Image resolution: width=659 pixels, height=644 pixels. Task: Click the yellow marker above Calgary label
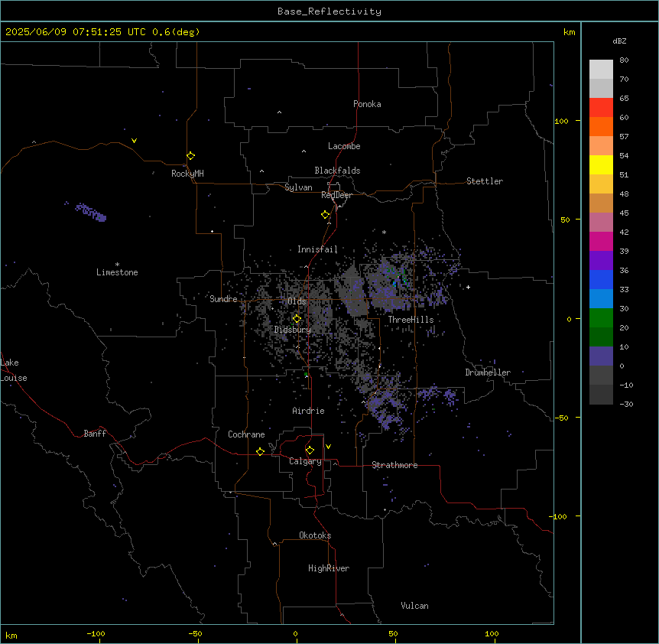coord(310,450)
